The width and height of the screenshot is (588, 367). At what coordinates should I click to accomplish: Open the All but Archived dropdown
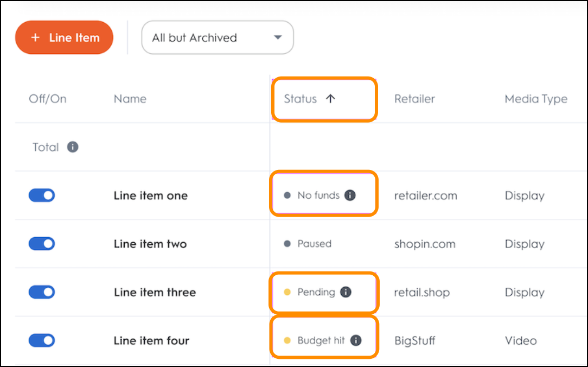[217, 38]
